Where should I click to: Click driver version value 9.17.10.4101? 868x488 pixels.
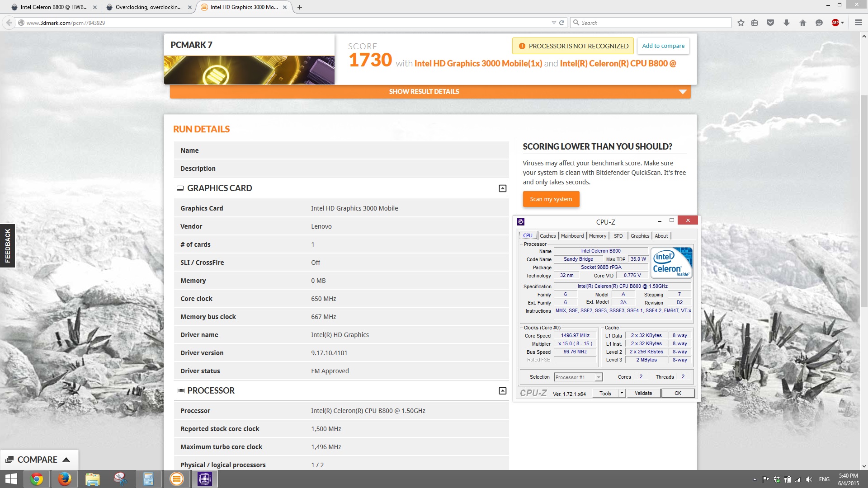click(329, 353)
